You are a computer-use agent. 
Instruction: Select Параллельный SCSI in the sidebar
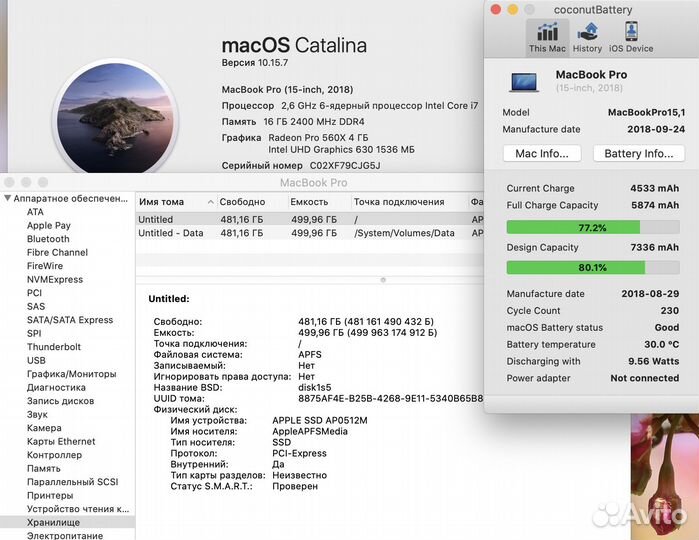73,482
